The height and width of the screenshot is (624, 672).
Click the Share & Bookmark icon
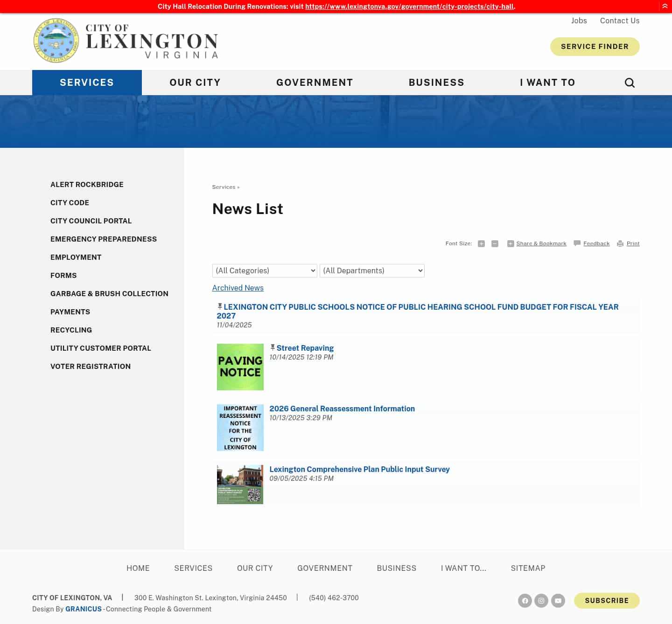click(510, 243)
